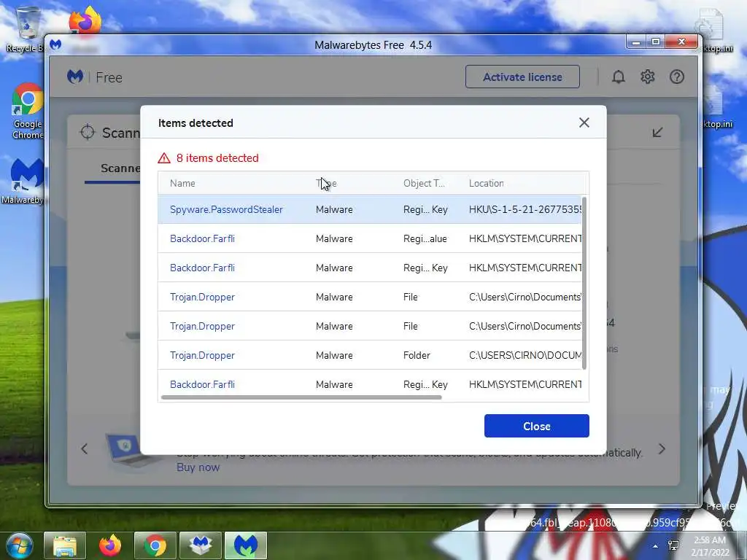The height and width of the screenshot is (560, 747).
Task: Open the help question mark icon
Action: (x=676, y=77)
